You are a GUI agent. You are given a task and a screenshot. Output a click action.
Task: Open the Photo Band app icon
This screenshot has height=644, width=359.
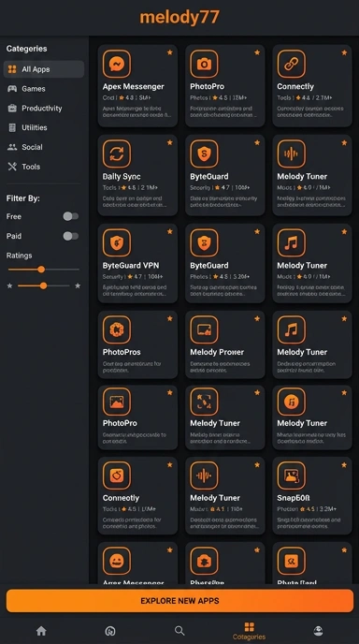click(x=292, y=561)
